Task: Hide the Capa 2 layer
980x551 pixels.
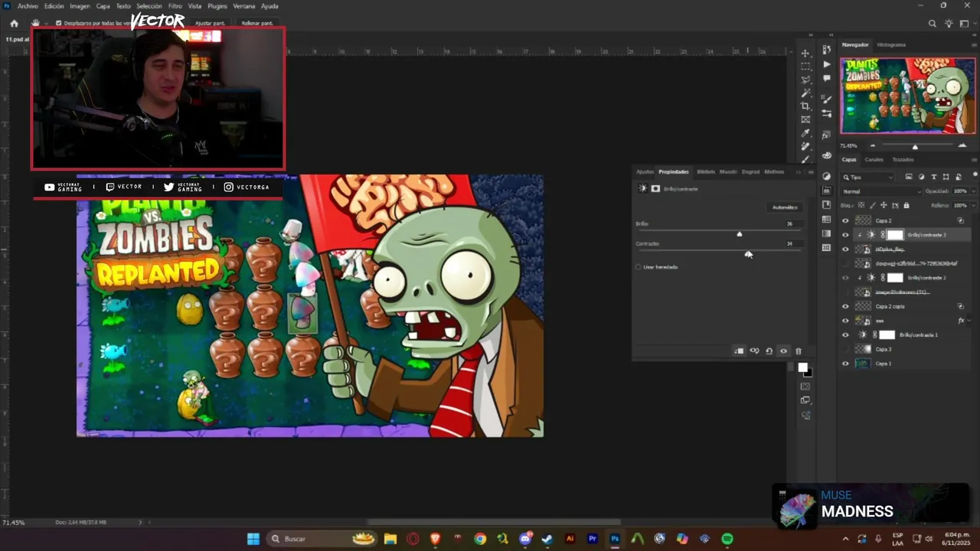Action: 845,220
